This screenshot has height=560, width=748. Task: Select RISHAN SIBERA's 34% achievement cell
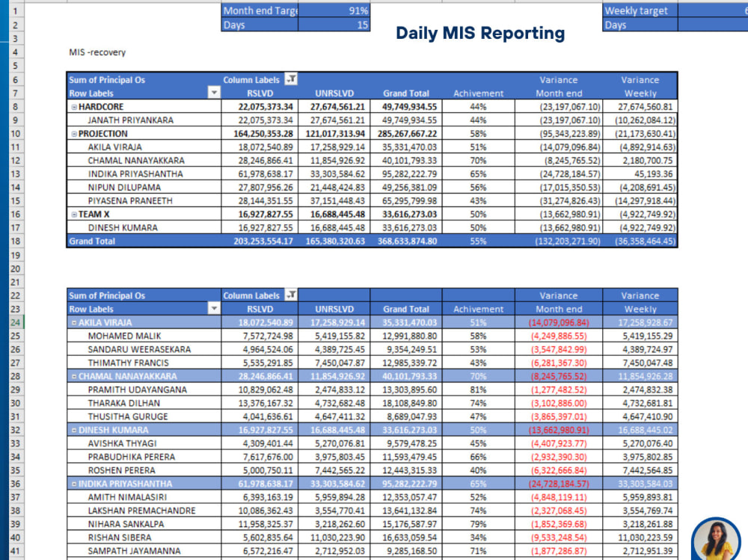point(479,538)
